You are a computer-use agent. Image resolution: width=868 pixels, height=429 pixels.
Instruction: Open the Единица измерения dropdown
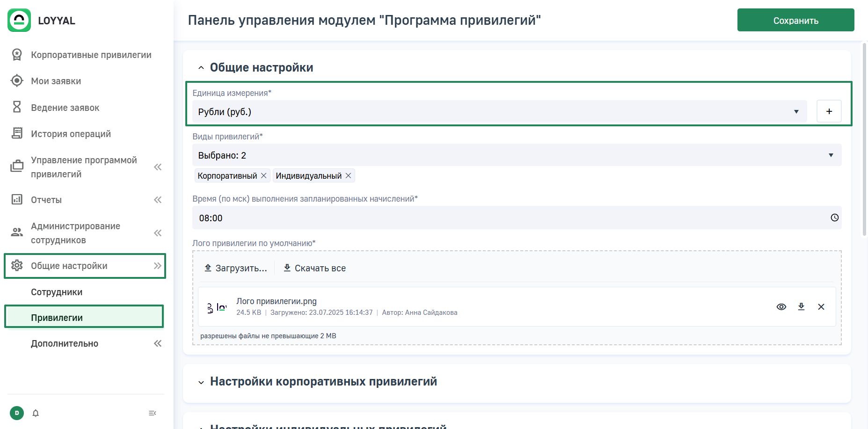pyautogui.click(x=499, y=112)
